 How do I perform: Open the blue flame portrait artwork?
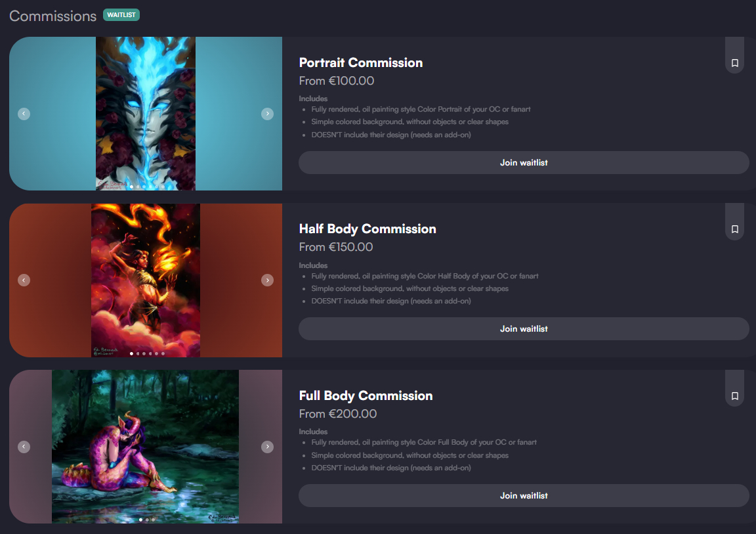pyautogui.click(x=146, y=114)
